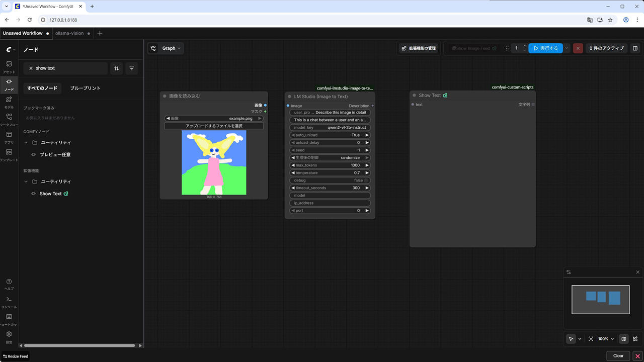Select the ブループリント tab

pos(85,88)
